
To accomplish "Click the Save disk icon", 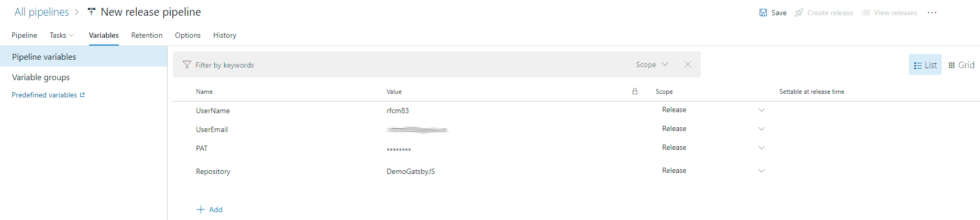I will tap(763, 13).
